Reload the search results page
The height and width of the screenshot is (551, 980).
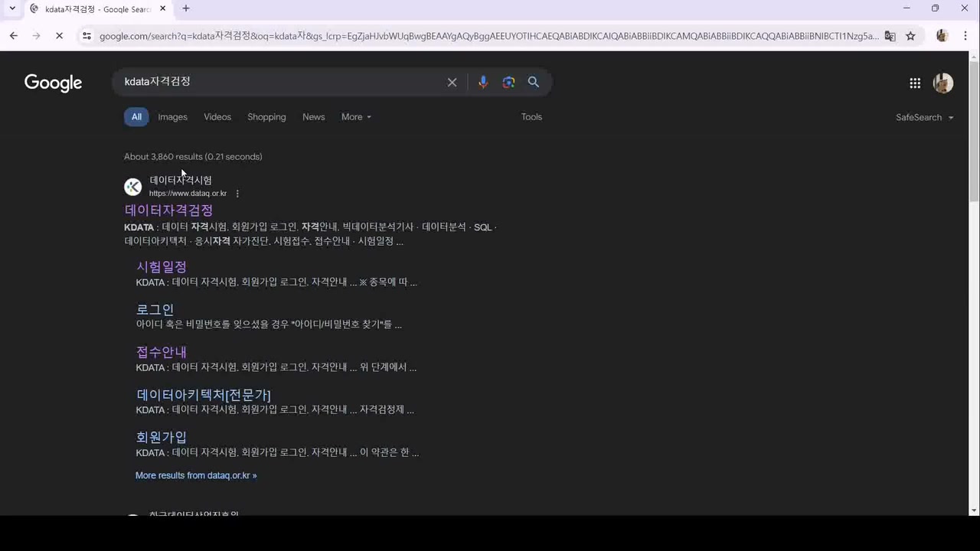coord(59,35)
